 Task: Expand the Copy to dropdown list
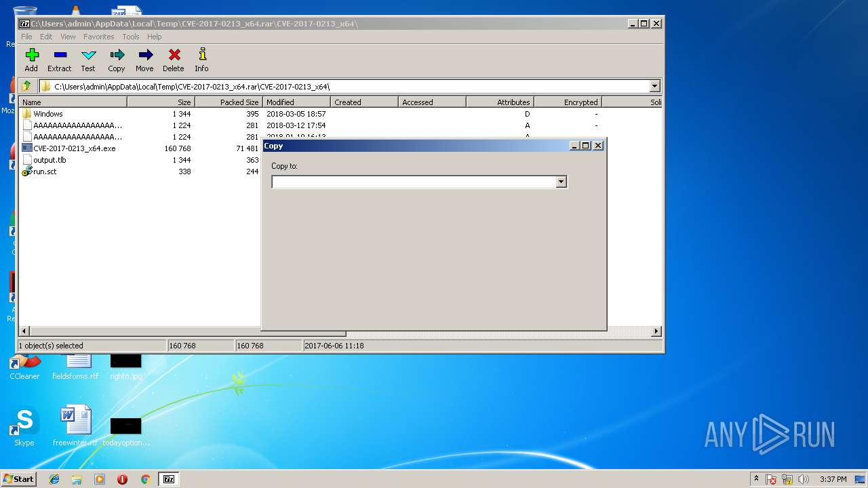point(561,182)
